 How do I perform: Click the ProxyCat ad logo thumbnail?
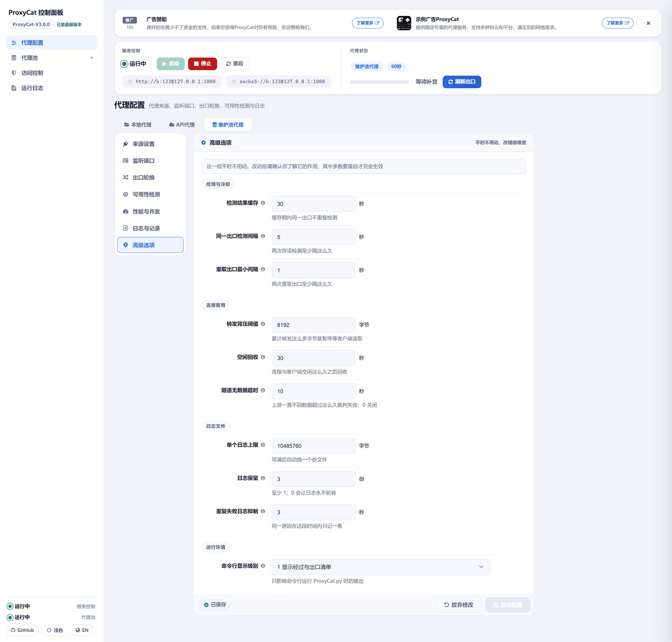point(404,23)
